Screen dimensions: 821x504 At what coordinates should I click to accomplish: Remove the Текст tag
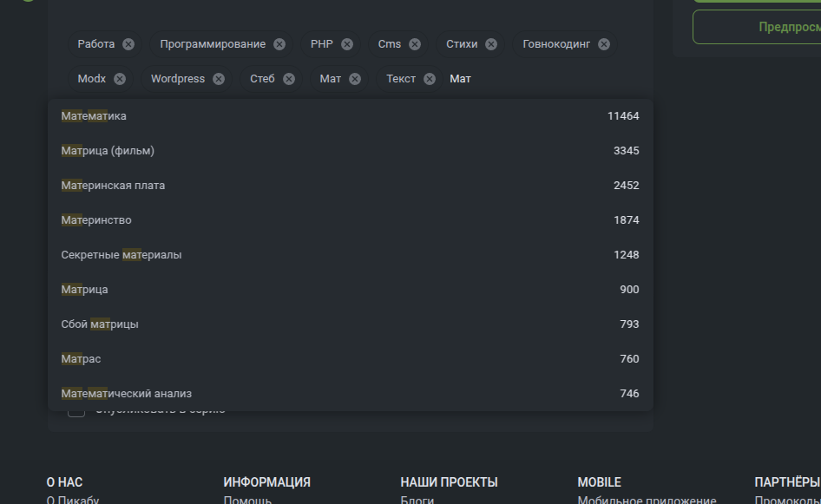(430, 79)
